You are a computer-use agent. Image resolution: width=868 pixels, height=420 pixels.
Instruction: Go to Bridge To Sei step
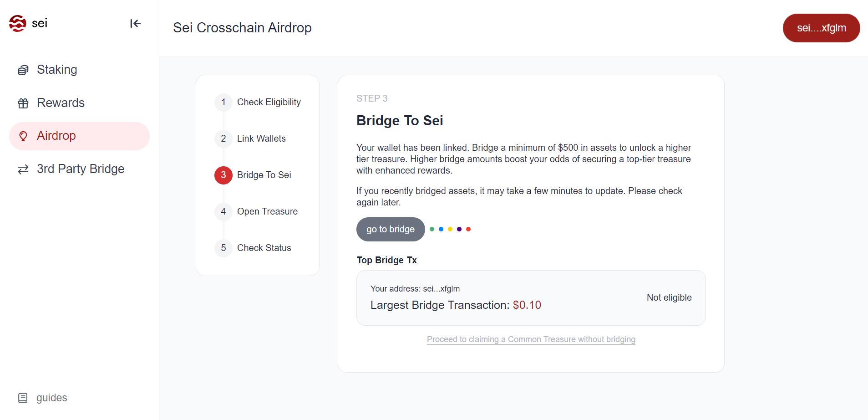264,175
